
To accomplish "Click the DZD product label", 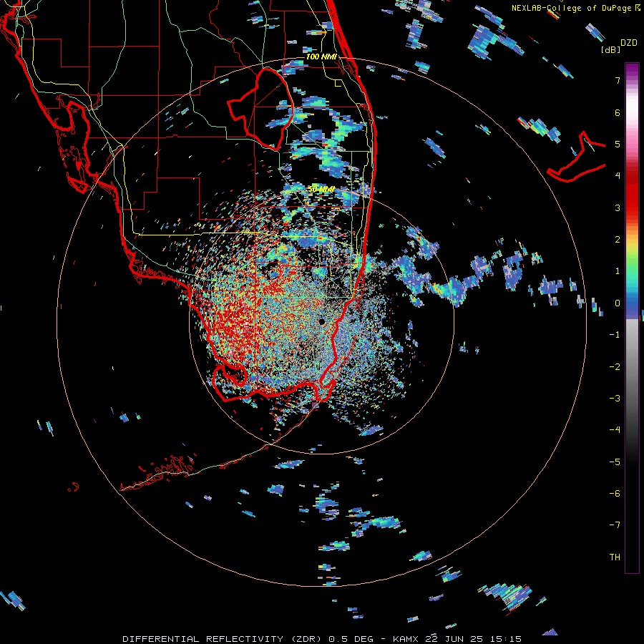I will tap(629, 43).
